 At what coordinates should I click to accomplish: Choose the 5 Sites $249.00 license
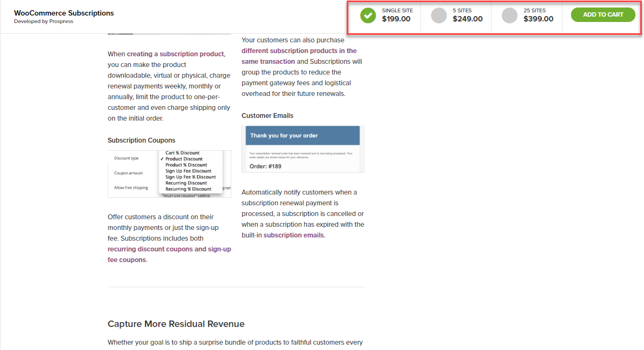[x=457, y=16]
